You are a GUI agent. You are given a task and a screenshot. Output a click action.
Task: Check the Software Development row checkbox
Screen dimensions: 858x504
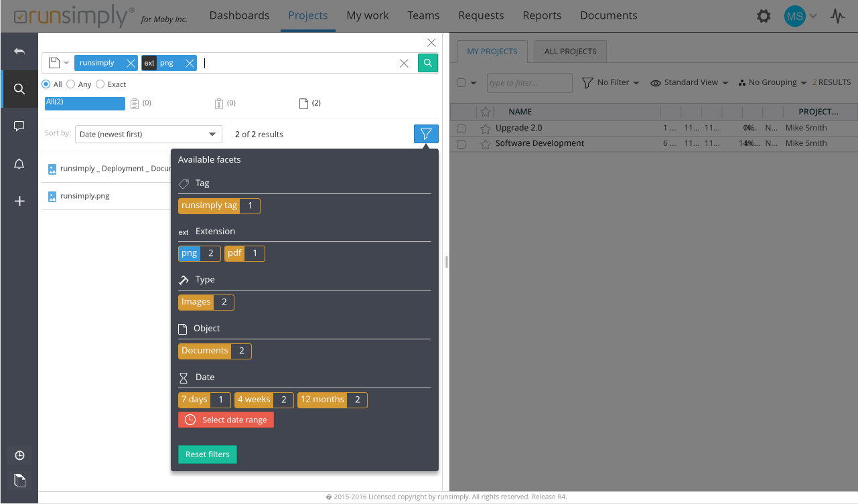(461, 144)
